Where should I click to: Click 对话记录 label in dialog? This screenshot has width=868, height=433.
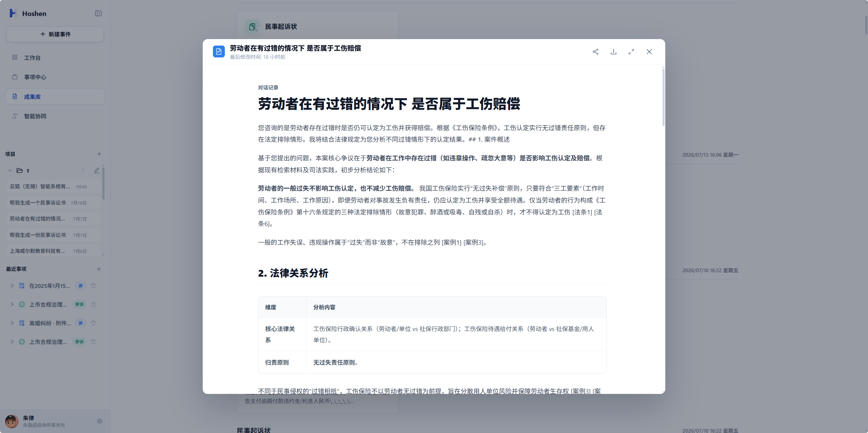[268, 88]
